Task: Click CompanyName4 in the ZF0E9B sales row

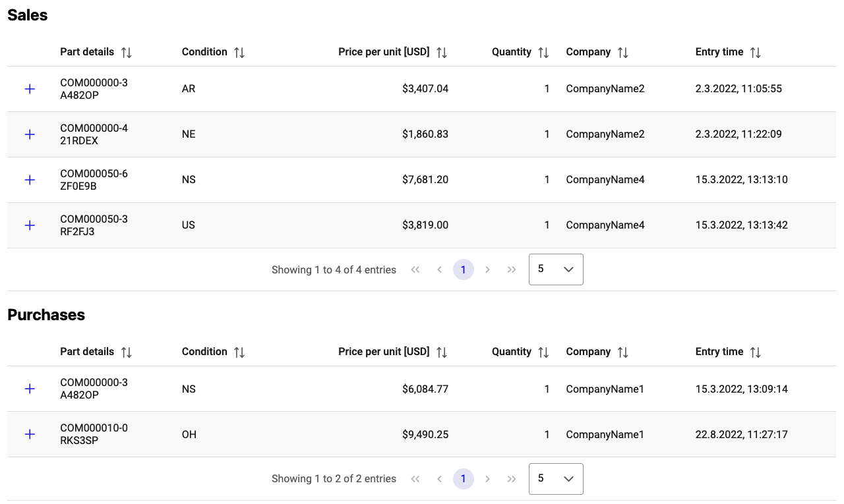Action: tap(605, 180)
